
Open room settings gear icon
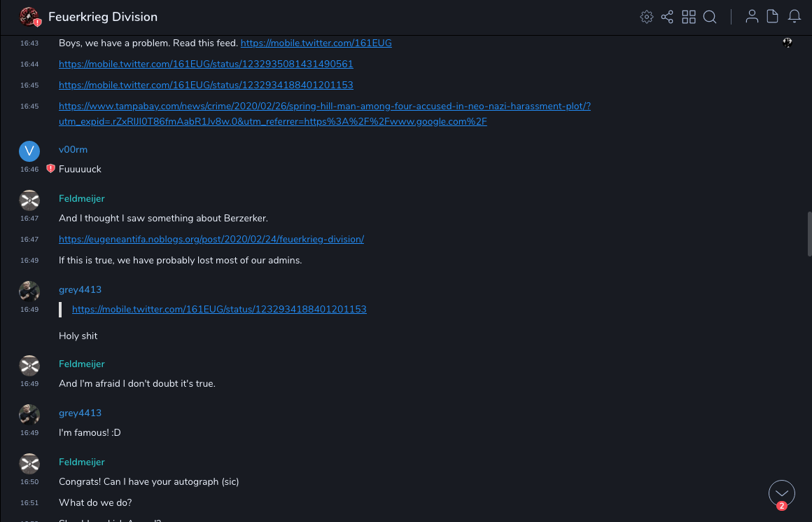coord(647,17)
